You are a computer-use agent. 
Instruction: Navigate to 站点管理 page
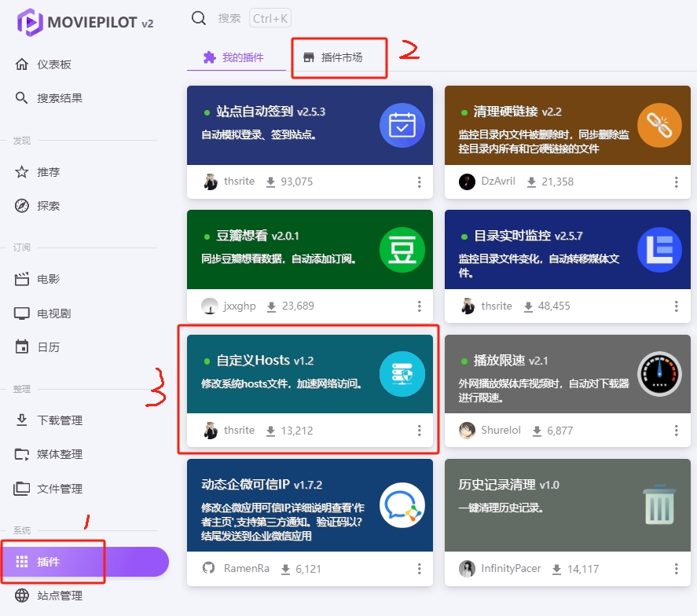coord(60,596)
